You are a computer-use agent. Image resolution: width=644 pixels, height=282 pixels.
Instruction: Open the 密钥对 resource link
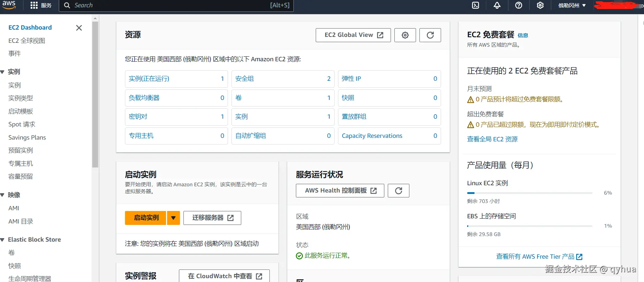pos(138,117)
